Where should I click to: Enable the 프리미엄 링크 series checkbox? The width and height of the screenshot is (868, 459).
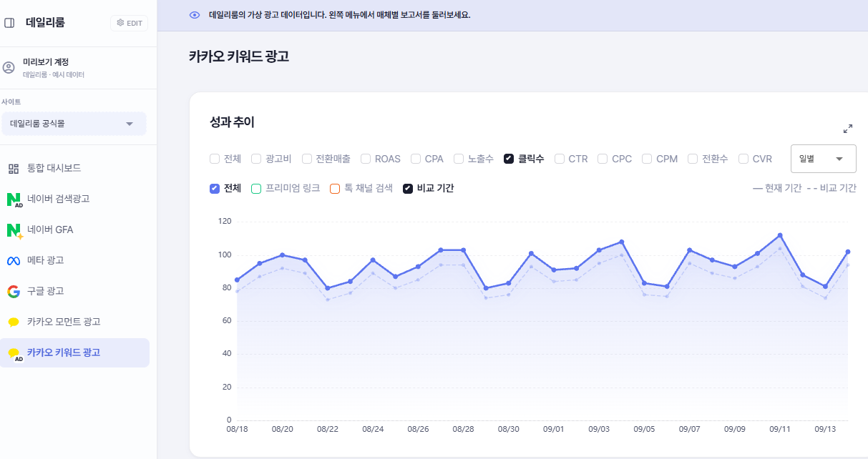coord(256,189)
